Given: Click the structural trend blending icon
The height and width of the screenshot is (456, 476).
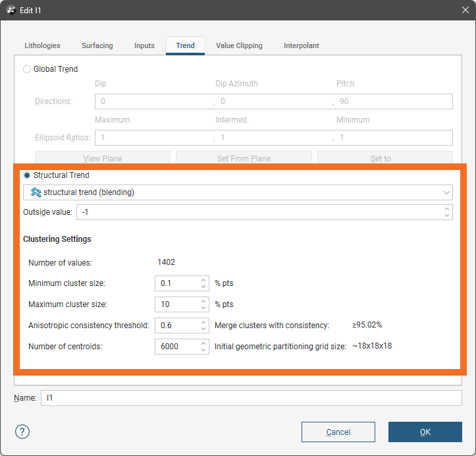Looking at the screenshot, I should click(36, 192).
